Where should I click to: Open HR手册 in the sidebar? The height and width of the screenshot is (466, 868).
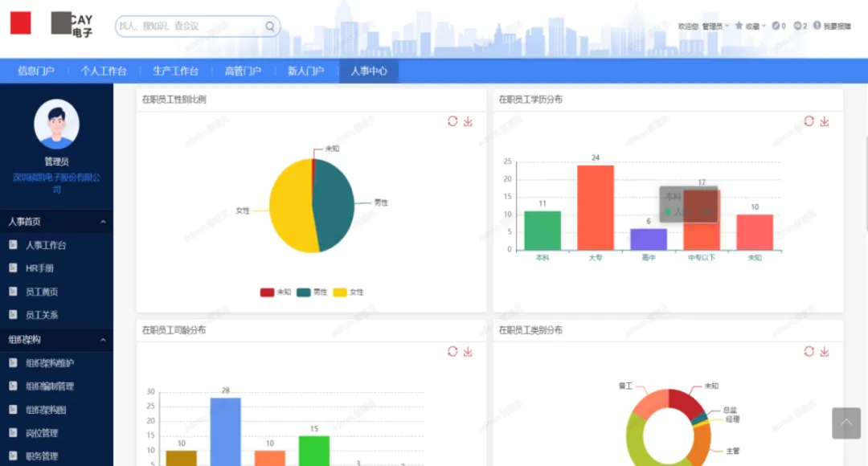[39, 268]
